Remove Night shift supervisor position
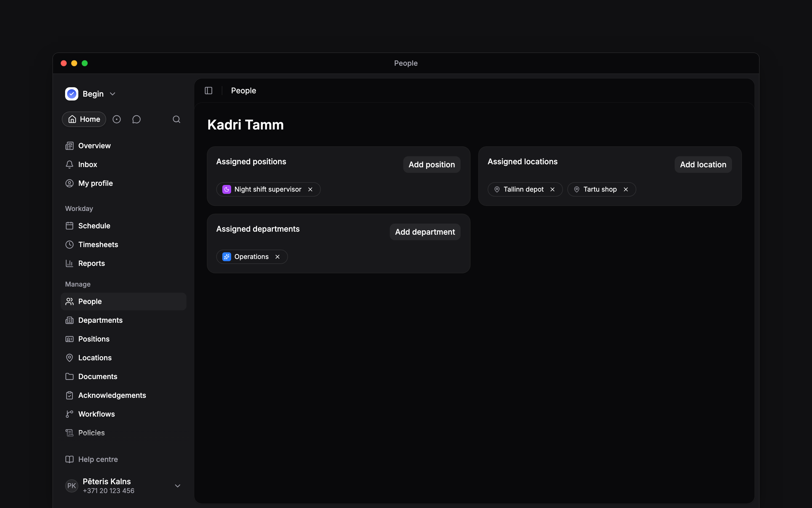Screen dimensions: 812x508 (x=310, y=189)
